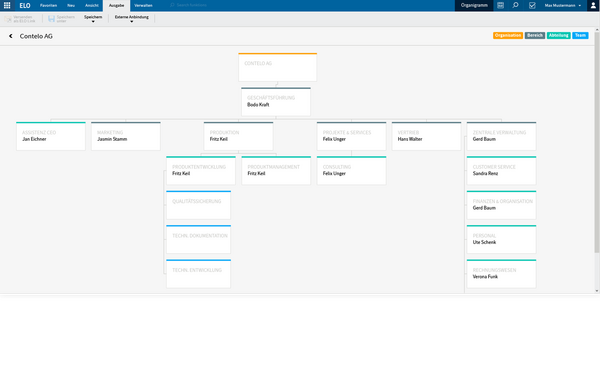This screenshot has height=375, width=600.
Task: Toggle the Abteilung legend filter
Action: coord(558,36)
